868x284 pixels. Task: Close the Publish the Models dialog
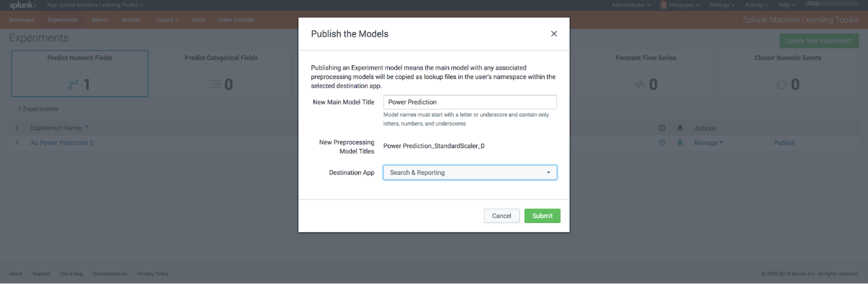pos(553,34)
